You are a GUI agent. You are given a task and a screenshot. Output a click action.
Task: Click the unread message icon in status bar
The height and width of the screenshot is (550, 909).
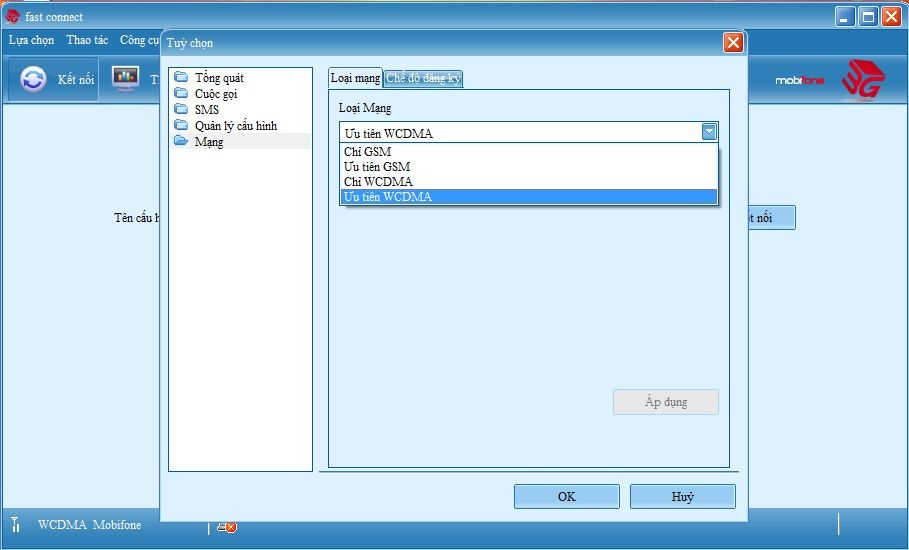point(226,526)
